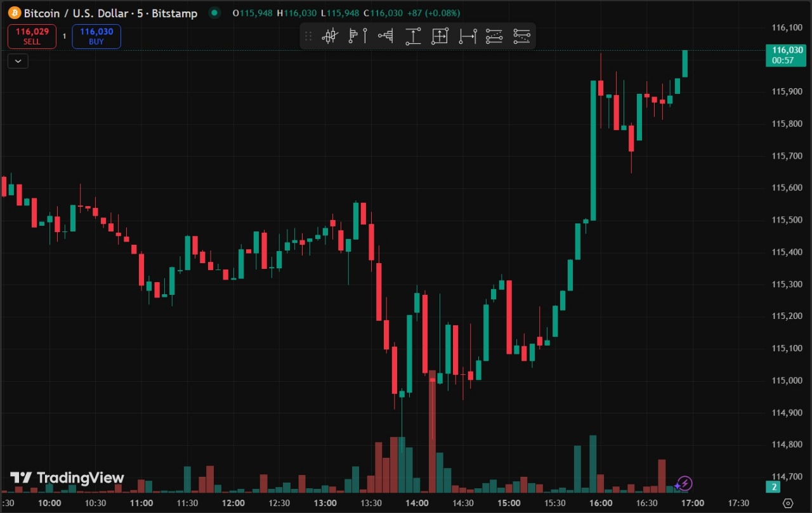
Task: Click the purple lightning bolt icon on chart
Action: 684,484
